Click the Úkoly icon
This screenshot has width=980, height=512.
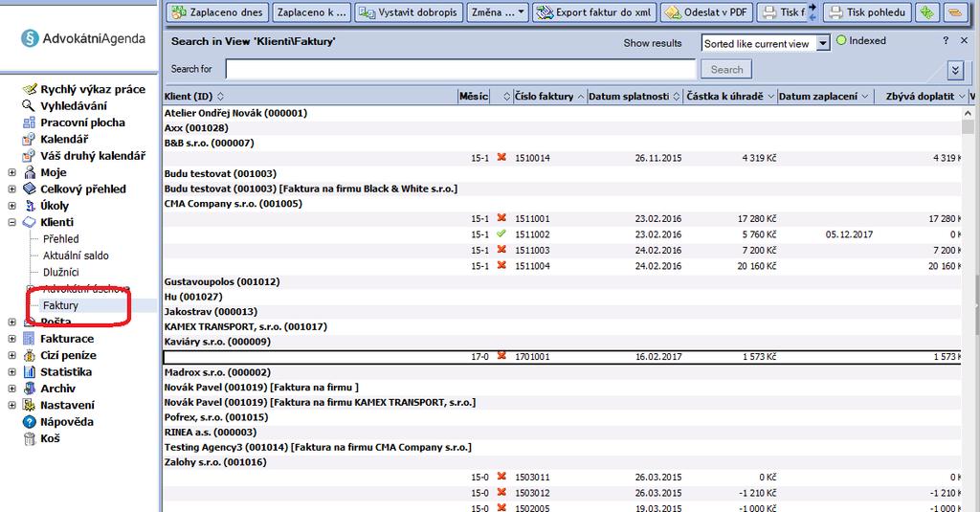click(x=30, y=206)
